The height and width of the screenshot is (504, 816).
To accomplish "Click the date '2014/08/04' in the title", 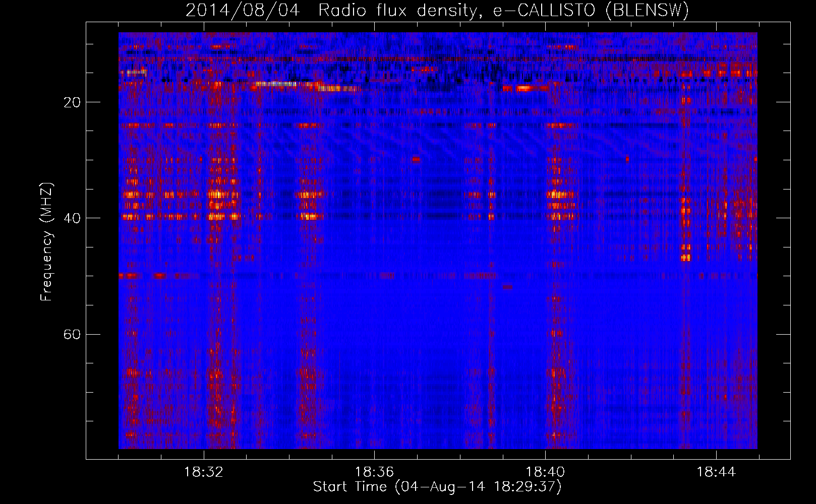I will tap(243, 11).
